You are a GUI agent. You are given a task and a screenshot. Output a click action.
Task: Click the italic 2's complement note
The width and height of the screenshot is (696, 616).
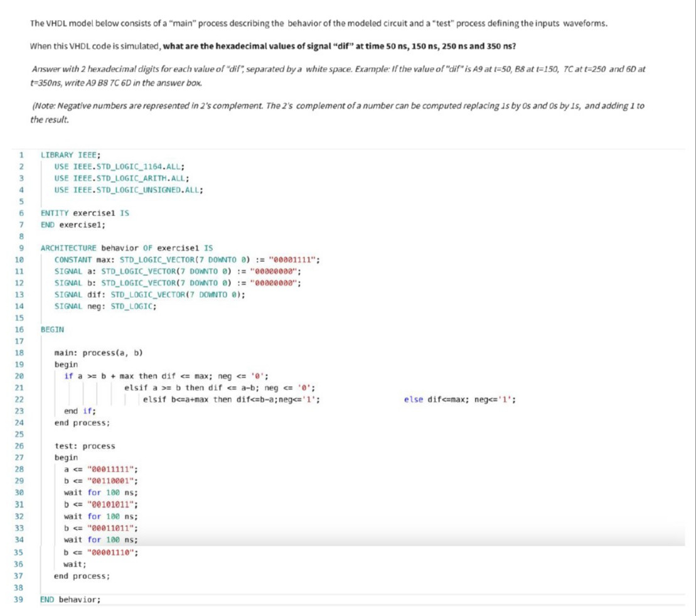(338, 113)
